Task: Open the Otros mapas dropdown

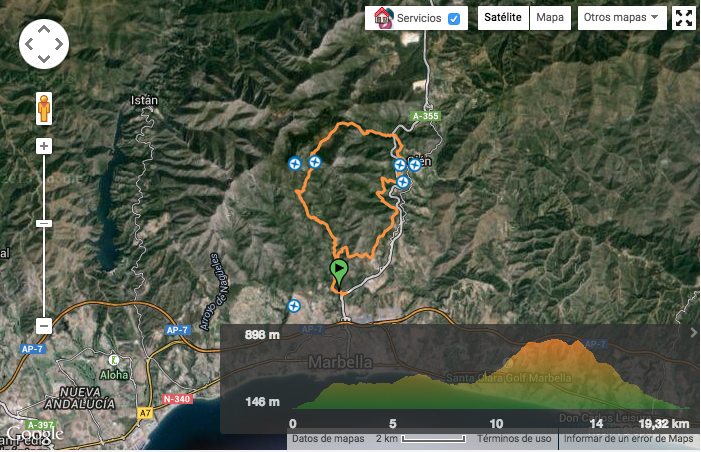Action: [622, 18]
